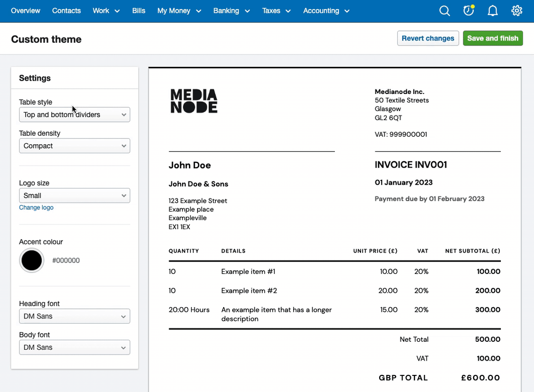Expand the Banking menu

click(231, 11)
